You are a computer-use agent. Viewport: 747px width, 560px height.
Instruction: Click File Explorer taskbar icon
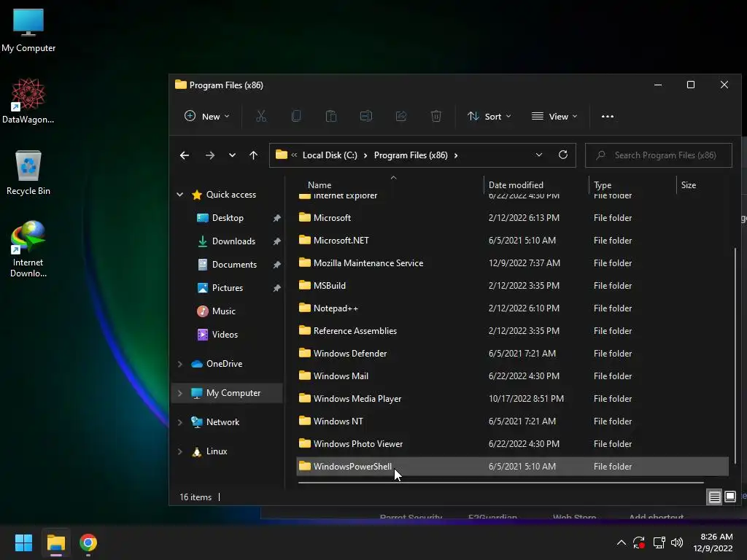coord(55,542)
